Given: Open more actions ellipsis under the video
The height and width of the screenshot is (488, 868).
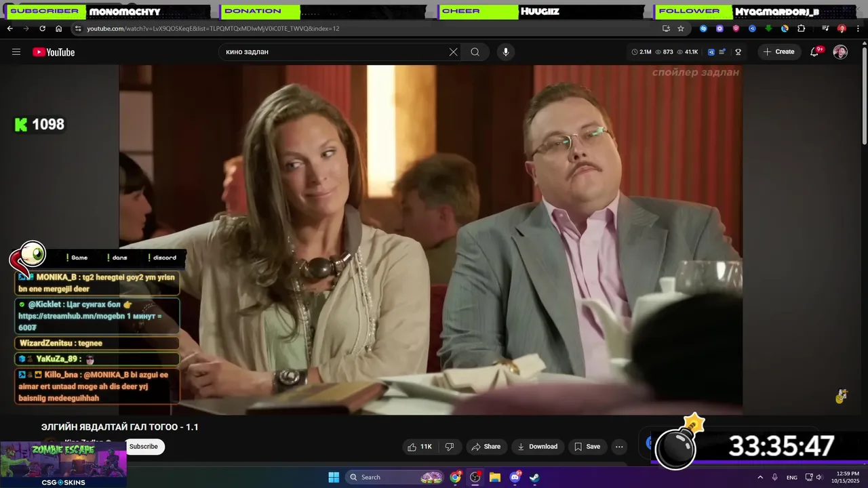Looking at the screenshot, I should tap(619, 447).
